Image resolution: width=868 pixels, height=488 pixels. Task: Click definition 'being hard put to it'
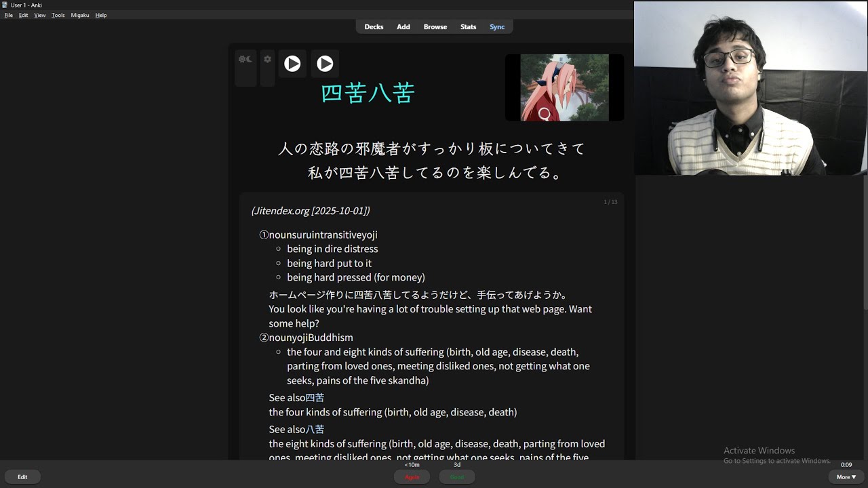329,263
